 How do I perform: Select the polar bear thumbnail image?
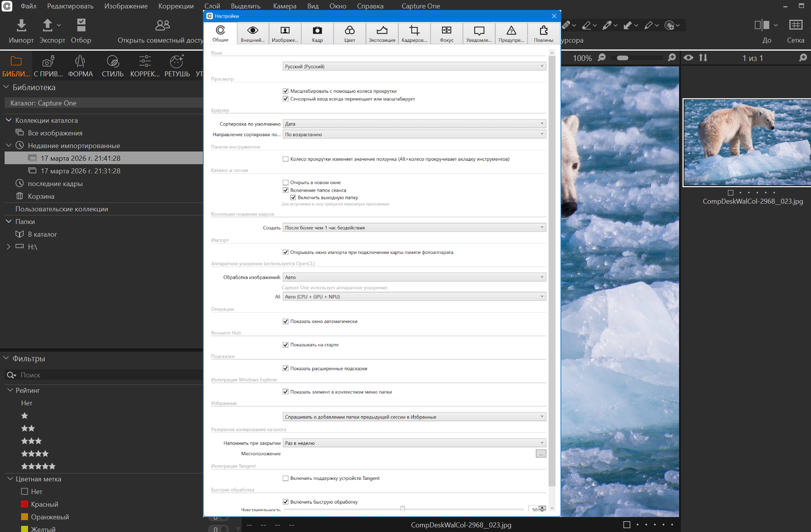point(747,142)
